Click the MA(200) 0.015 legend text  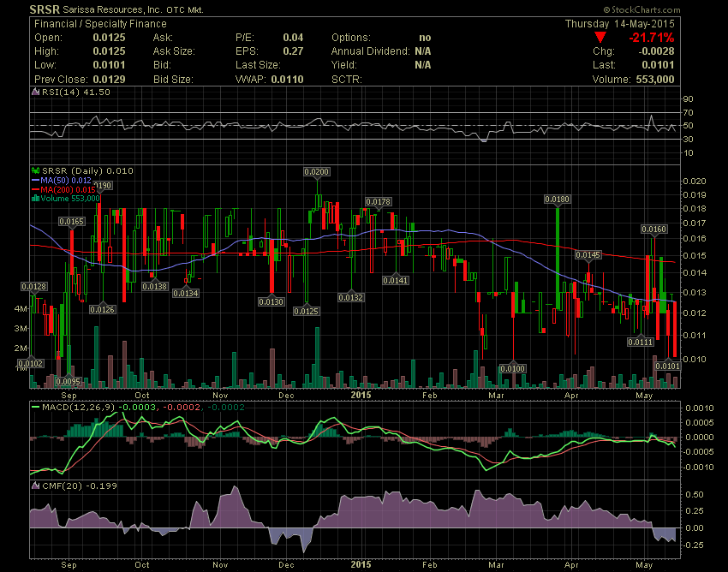click(68, 189)
